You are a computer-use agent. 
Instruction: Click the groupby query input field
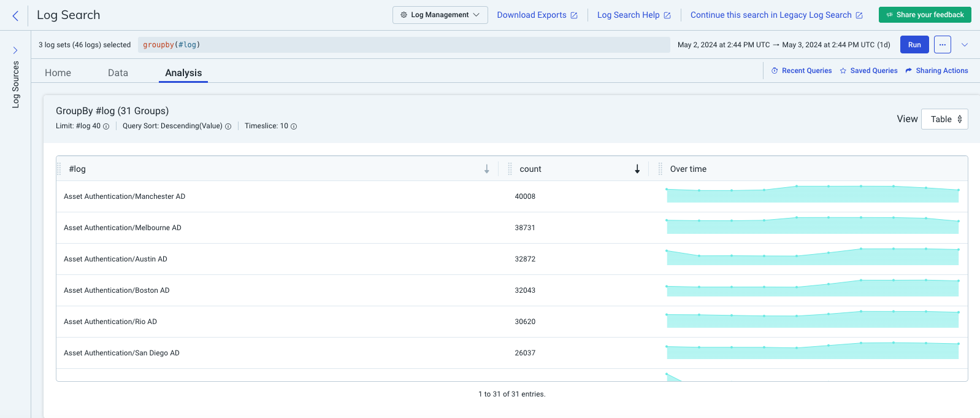(404, 45)
